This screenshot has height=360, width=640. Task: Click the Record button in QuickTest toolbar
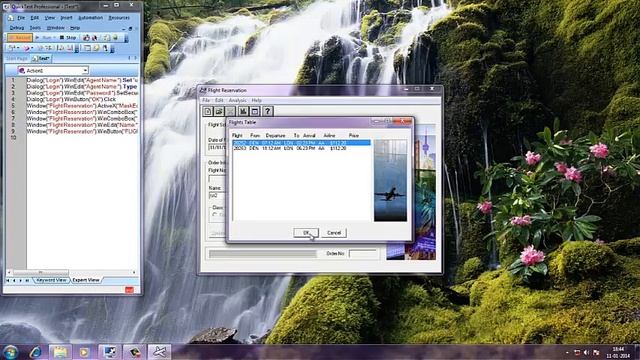pyautogui.click(x=20, y=38)
